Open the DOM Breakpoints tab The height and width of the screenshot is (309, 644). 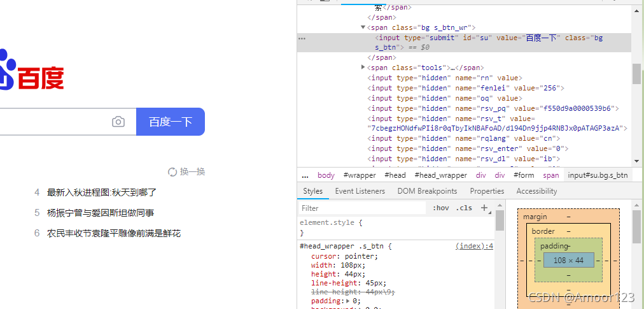pyautogui.click(x=427, y=191)
